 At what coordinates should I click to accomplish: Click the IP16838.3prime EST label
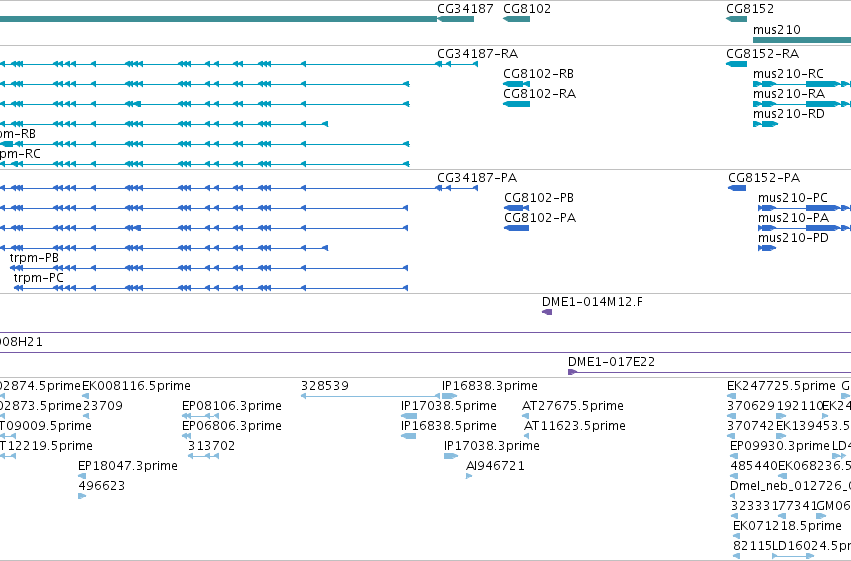(x=490, y=386)
